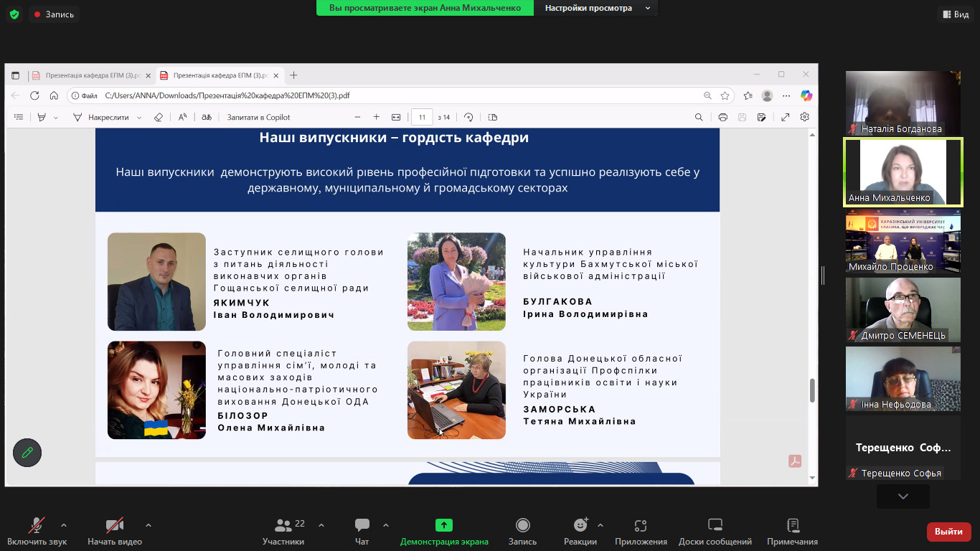The height and width of the screenshot is (551, 980).
Task: Open the Notes (Примечания) panel
Action: [792, 530]
